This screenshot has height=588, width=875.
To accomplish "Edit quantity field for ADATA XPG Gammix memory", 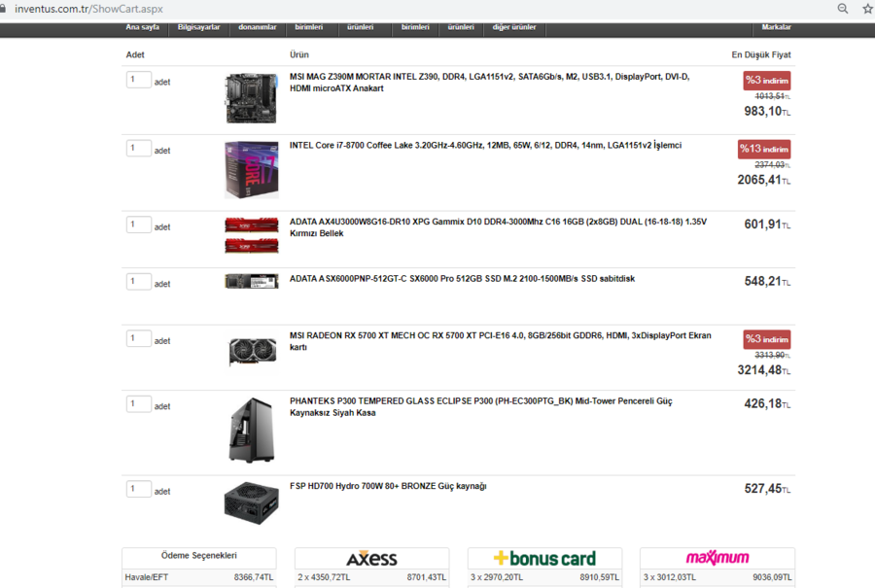I will [x=138, y=225].
